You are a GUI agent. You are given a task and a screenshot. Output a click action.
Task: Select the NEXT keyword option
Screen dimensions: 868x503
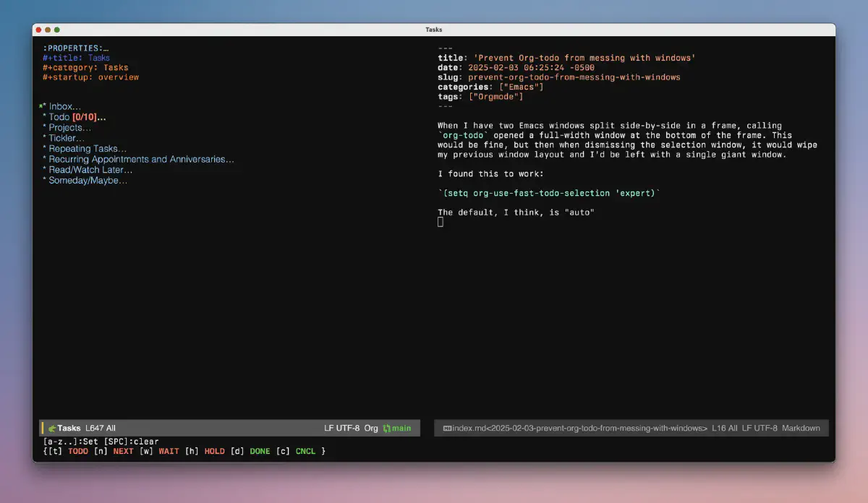[x=122, y=451]
